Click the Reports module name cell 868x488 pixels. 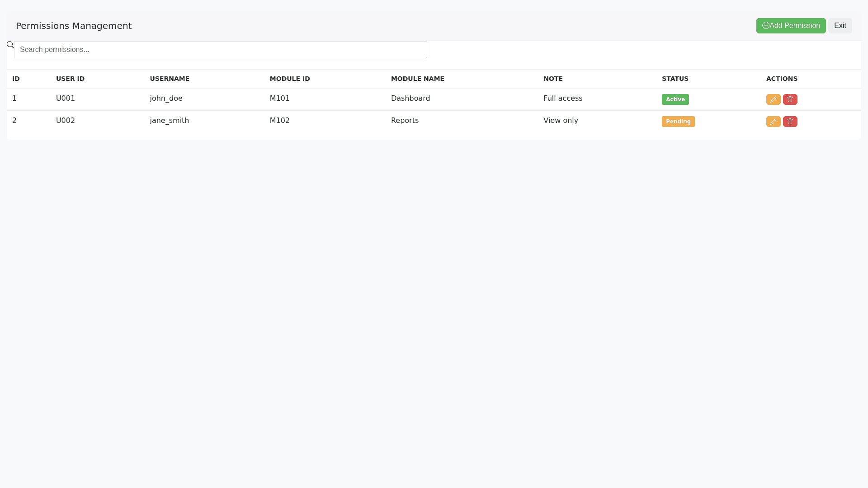tap(405, 121)
